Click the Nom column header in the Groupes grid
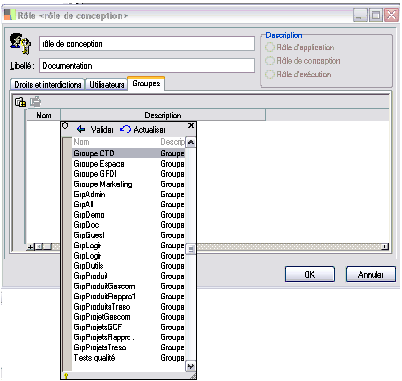Image resolution: width=402 pixels, height=381 pixels. coord(44,115)
